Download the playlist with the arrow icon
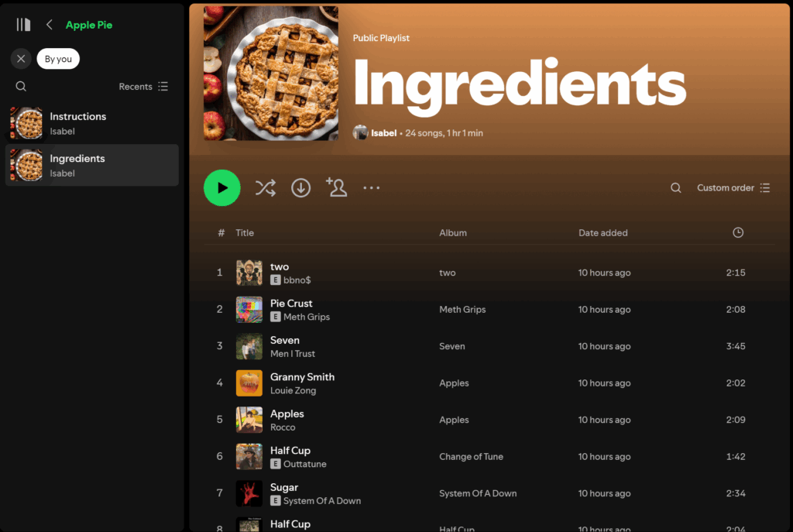This screenshot has width=793, height=532. click(x=301, y=187)
